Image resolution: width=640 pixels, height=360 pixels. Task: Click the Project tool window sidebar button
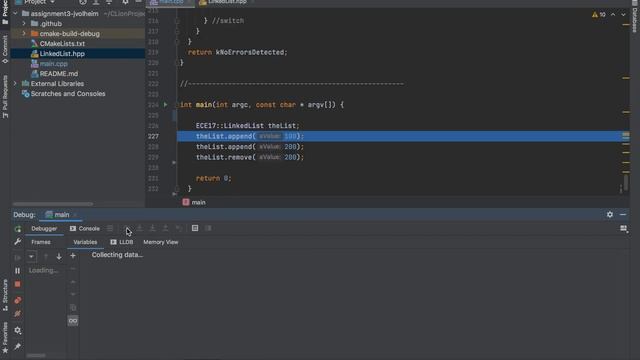point(5,12)
